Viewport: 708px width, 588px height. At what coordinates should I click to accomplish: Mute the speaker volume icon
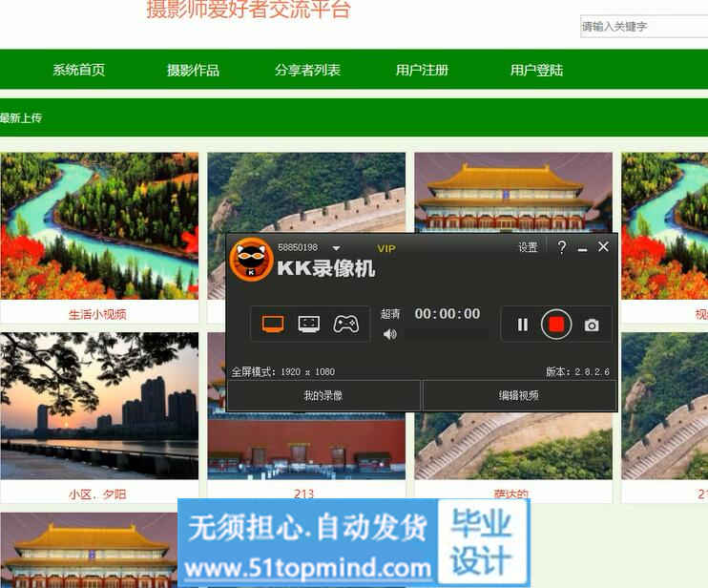coord(389,334)
